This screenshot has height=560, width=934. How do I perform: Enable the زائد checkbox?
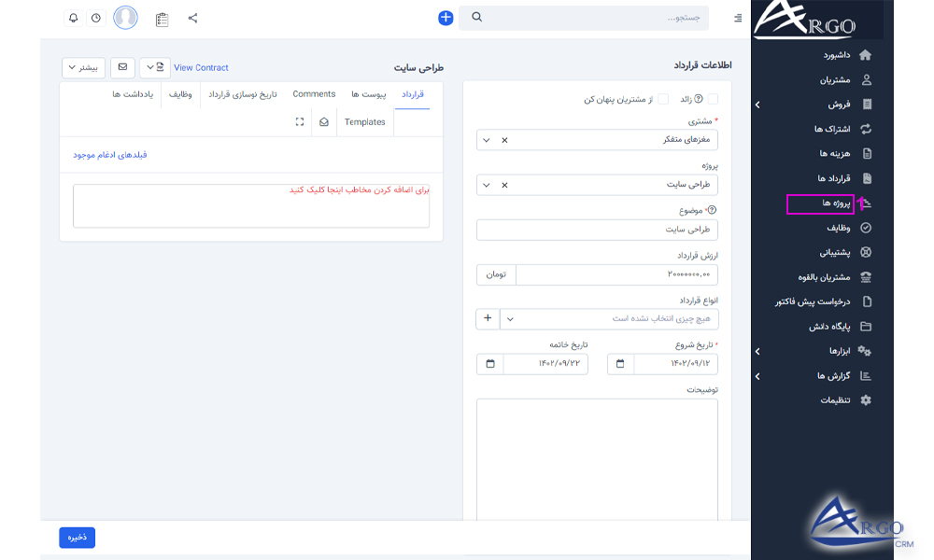coord(713,98)
